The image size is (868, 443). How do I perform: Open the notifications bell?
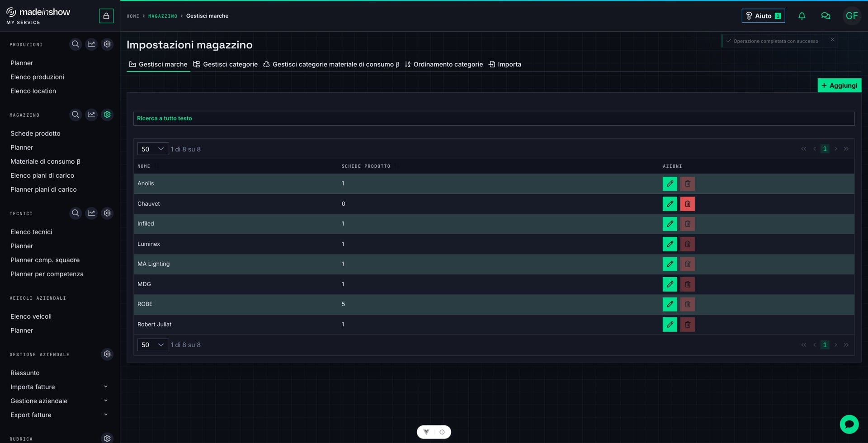(x=802, y=16)
